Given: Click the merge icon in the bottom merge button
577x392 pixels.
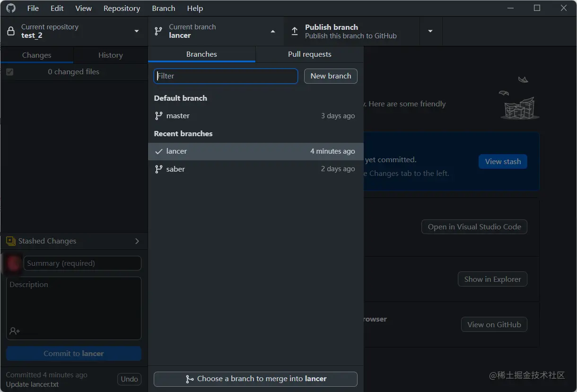Looking at the screenshot, I should (190, 379).
